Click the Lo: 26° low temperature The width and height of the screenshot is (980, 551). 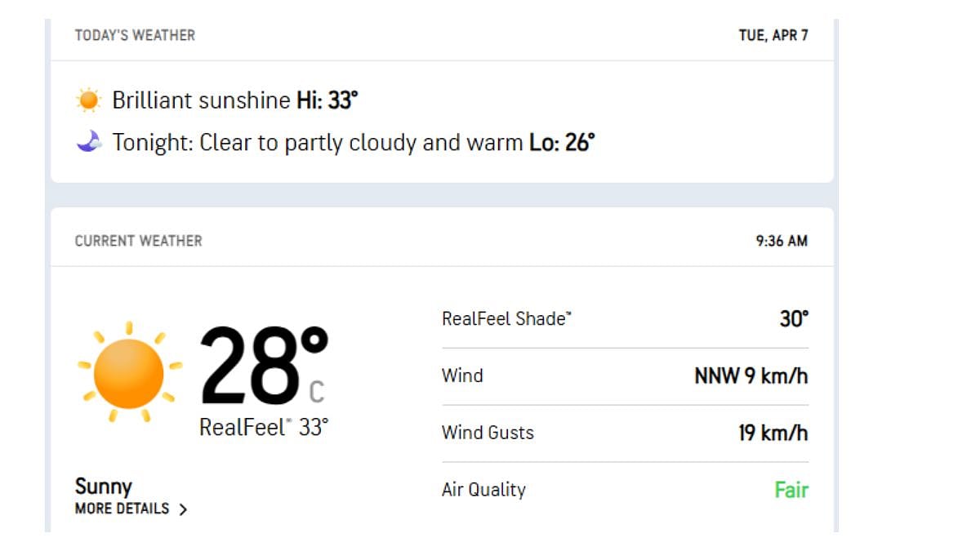click(x=562, y=143)
